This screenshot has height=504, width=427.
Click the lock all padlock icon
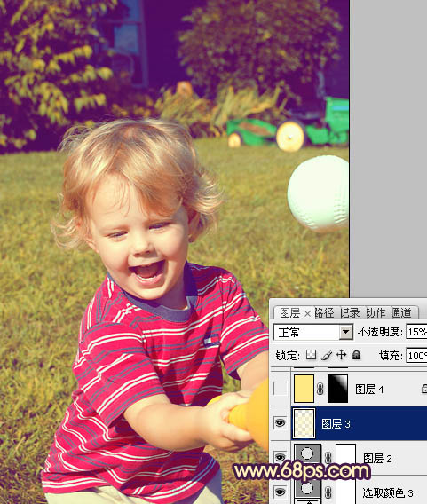(356, 355)
